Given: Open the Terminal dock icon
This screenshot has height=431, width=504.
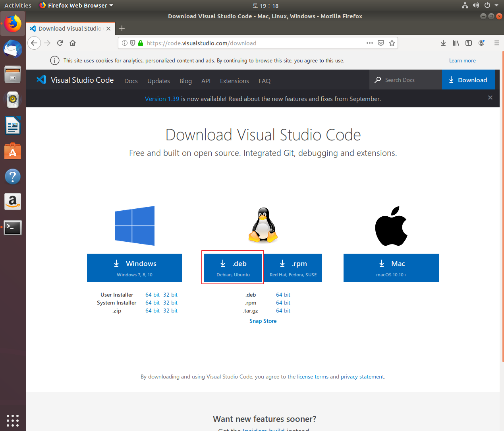Looking at the screenshot, I should [13, 227].
